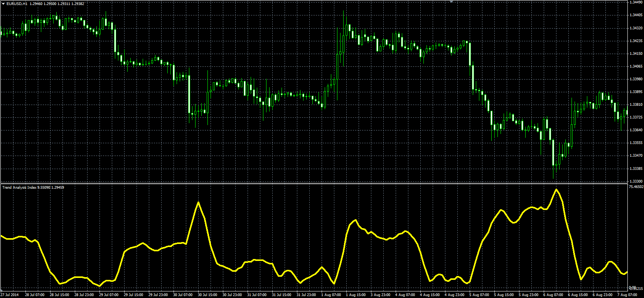Click the 30 Jul 07:00 time label
The image size is (644, 298).
pos(182,295)
